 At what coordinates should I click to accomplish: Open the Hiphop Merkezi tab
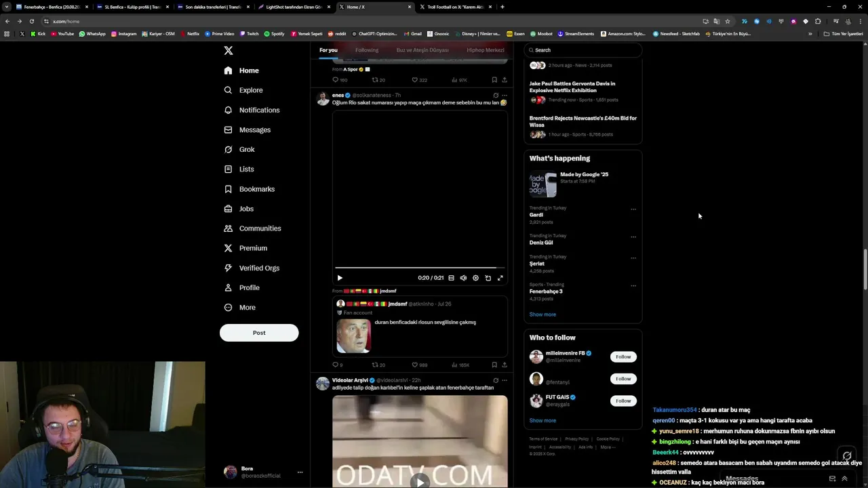click(x=486, y=50)
